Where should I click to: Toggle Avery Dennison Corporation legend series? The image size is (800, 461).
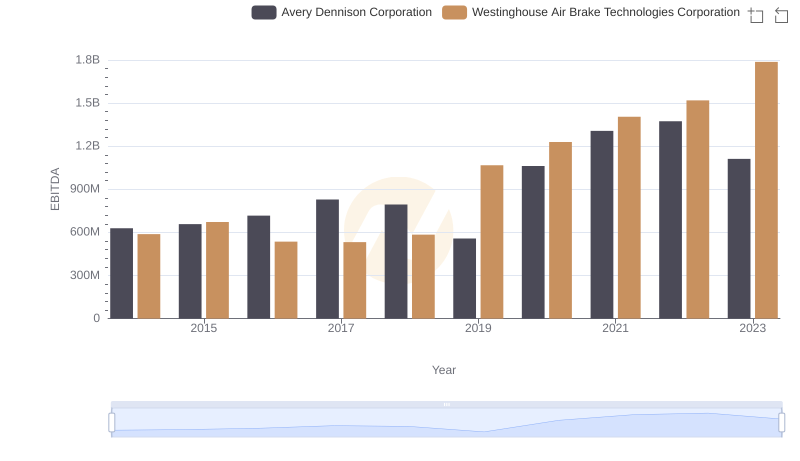click(341, 12)
